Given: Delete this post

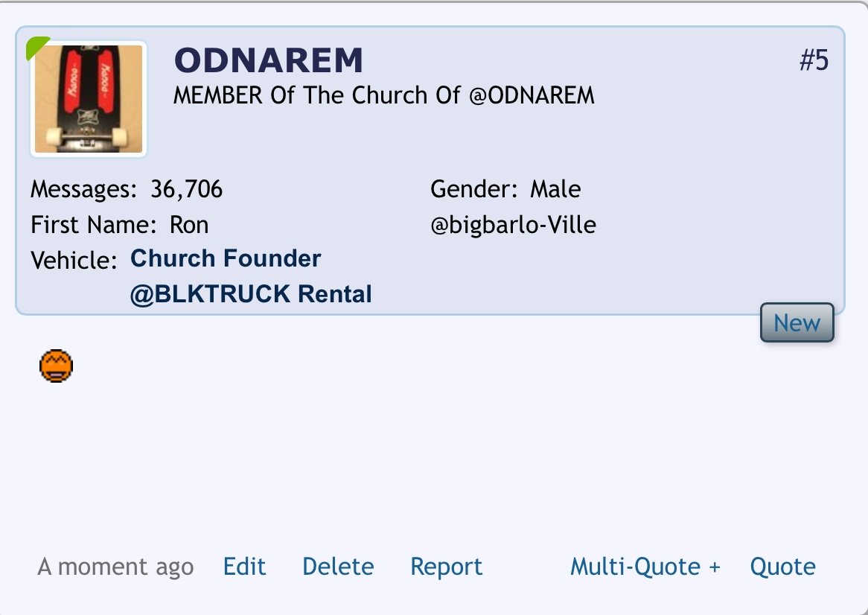Looking at the screenshot, I should point(338,567).
